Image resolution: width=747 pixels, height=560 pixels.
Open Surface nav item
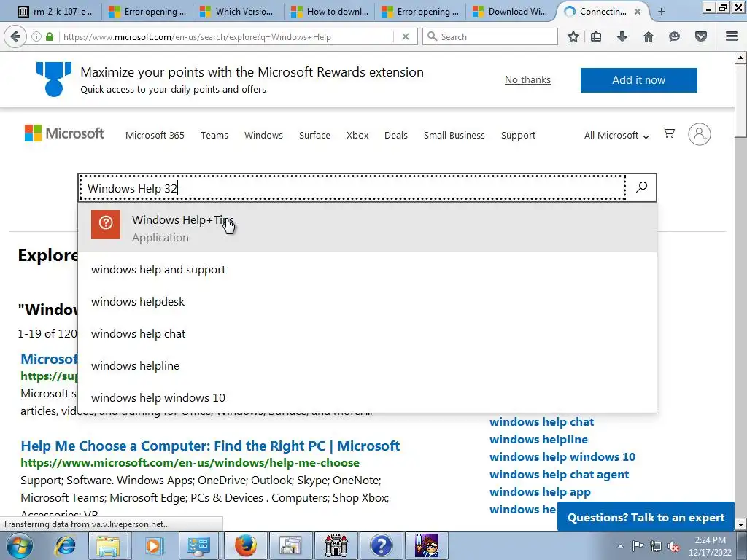click(314, 135)
